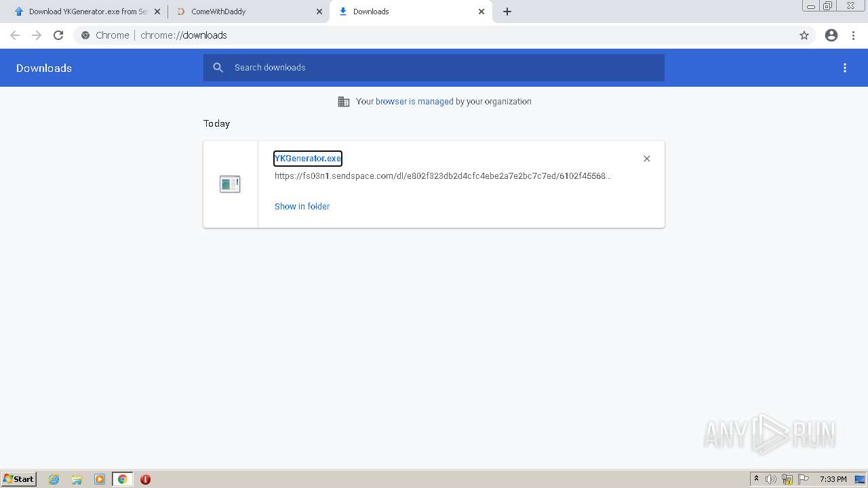Launch Internet Explorer from the taskbar

click(x=54, y=479)
